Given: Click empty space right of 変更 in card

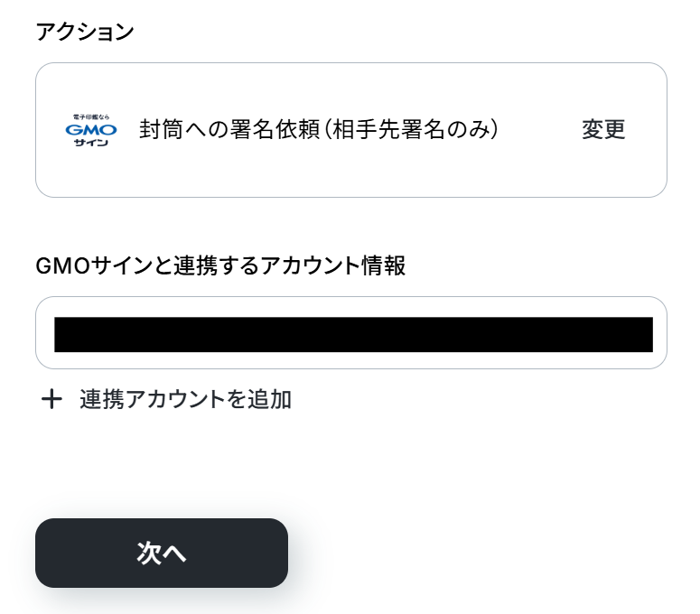Looking at the screenshot, I should 646,130.
